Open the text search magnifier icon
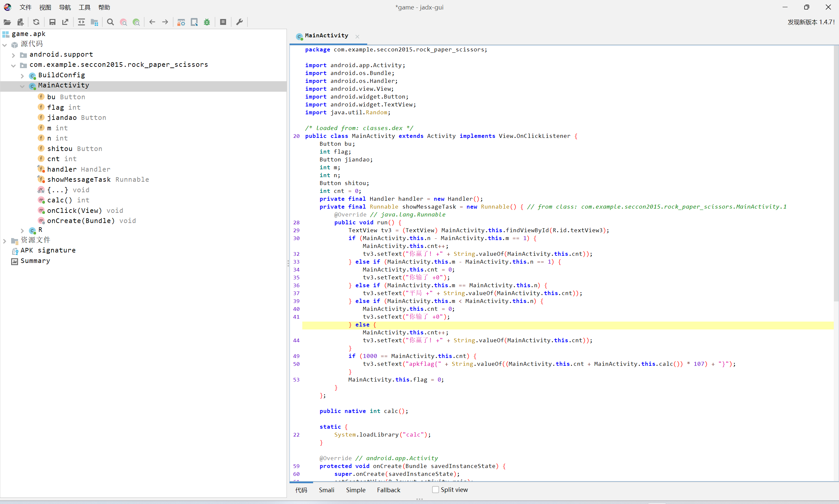Image resolution: width=839 pixels, height=504 pixels. [110, 22]
